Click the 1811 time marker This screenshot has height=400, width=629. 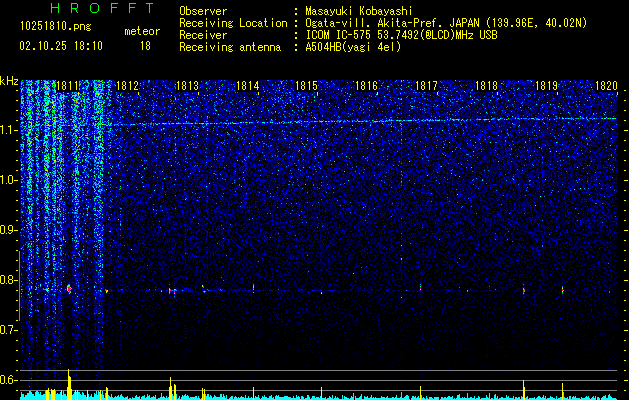(68, 85)
